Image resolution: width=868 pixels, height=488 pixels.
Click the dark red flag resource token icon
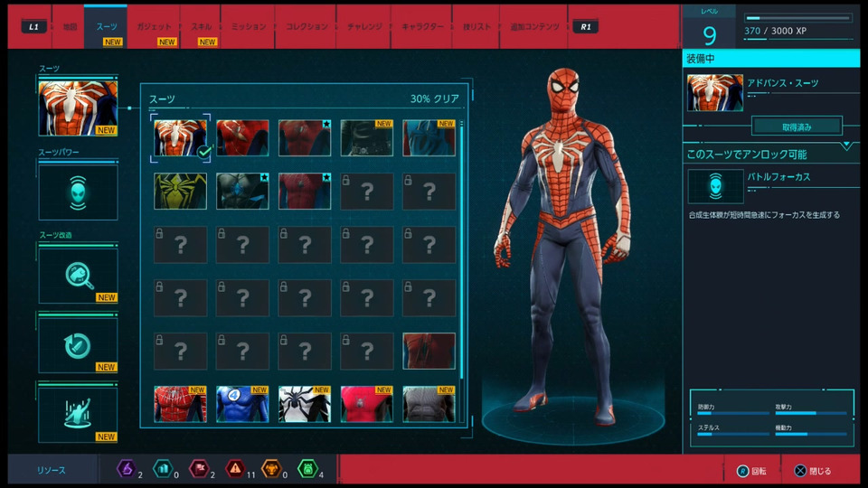coord(199,469)
